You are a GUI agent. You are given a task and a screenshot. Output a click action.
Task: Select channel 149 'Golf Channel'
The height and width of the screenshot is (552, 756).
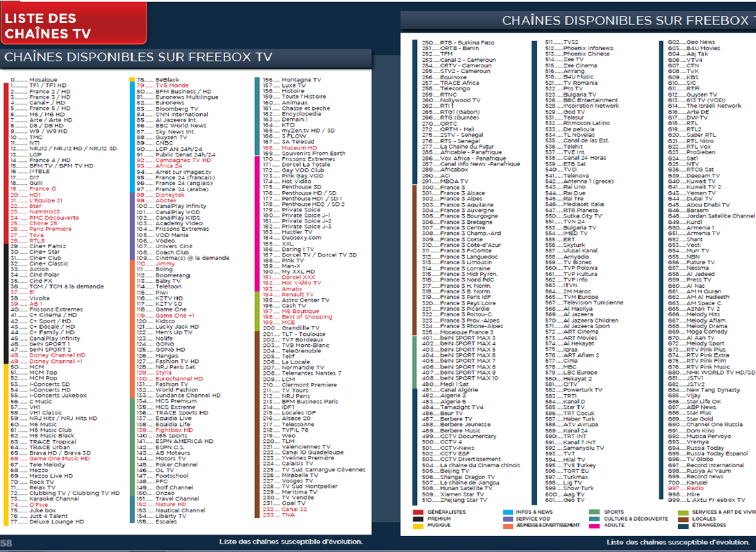pyautogui.click(x=165, y=488)
